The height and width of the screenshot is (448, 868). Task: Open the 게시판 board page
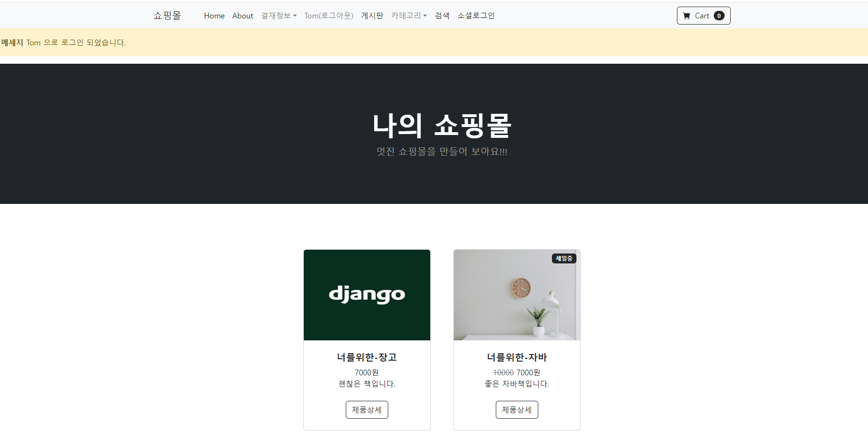372,16
